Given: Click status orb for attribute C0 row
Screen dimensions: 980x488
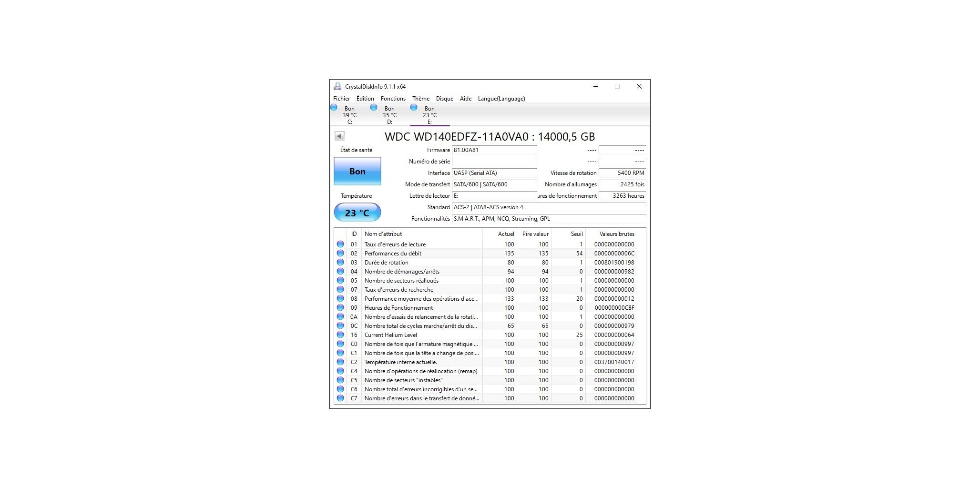Looking at the screenshot, I should click(x=340, y=344).
